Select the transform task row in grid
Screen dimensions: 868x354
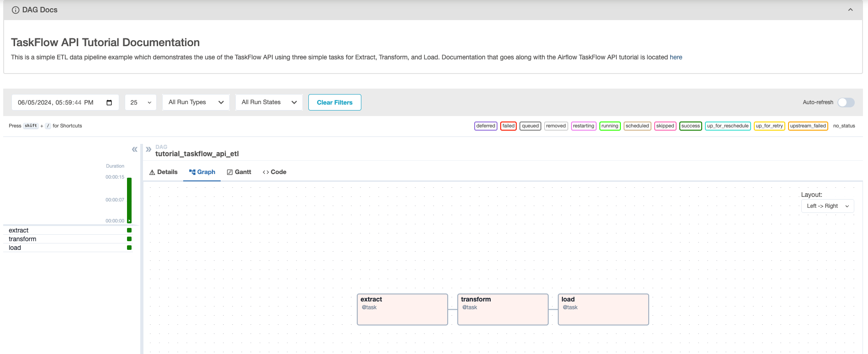[x=68, y=239]
